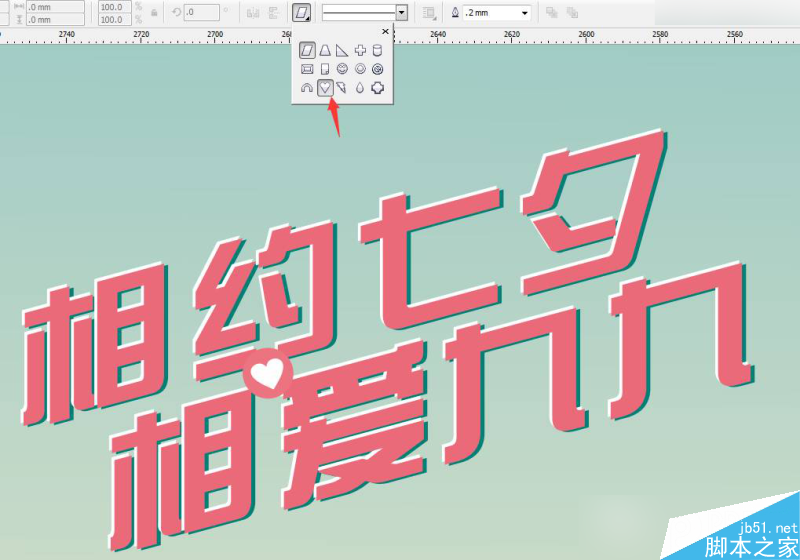The width and height of the screenshot is (800, 560).
Task: Open the .2 mm outline width dropdown
Action: click(x=524, y=13)
